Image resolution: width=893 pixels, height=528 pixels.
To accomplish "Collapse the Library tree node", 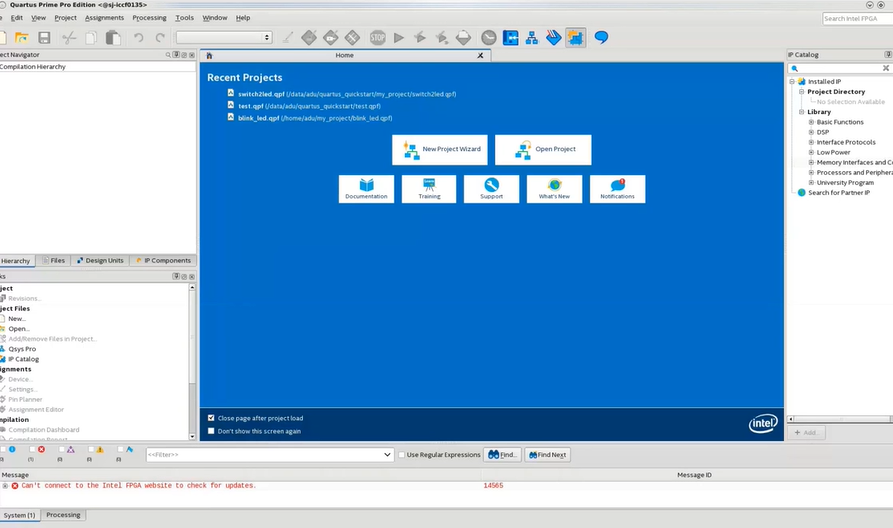I will (802, 112).
